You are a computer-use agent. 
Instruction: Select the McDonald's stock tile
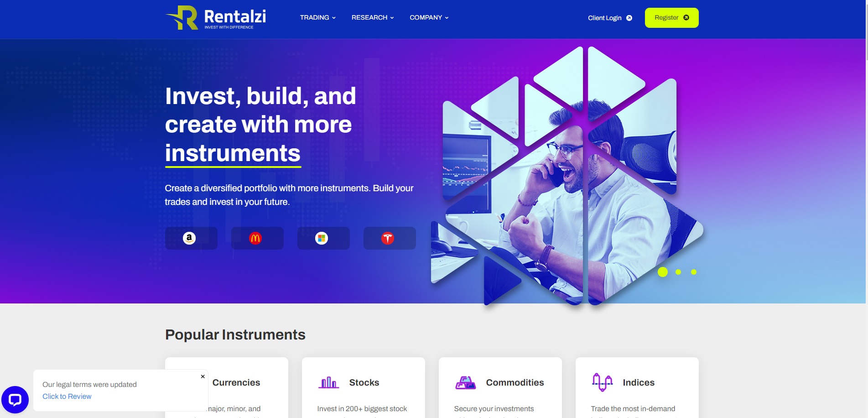coord(257,238)
